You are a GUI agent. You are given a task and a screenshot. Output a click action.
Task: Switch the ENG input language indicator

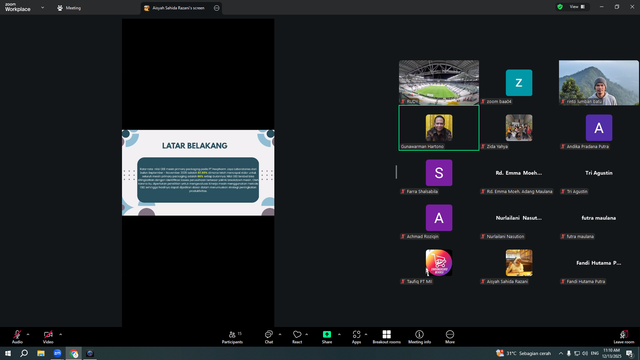[x=595, y=353]
